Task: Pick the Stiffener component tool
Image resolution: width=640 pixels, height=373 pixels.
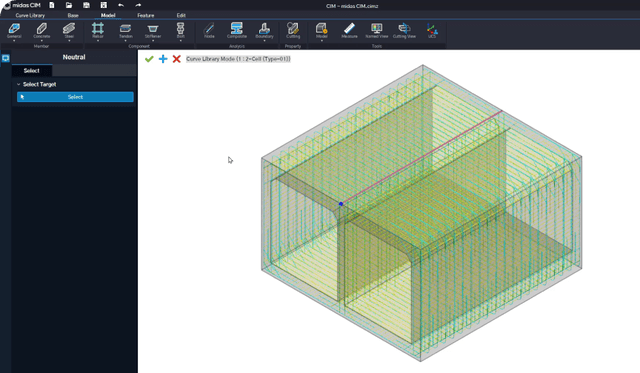Action: [153, 30]
